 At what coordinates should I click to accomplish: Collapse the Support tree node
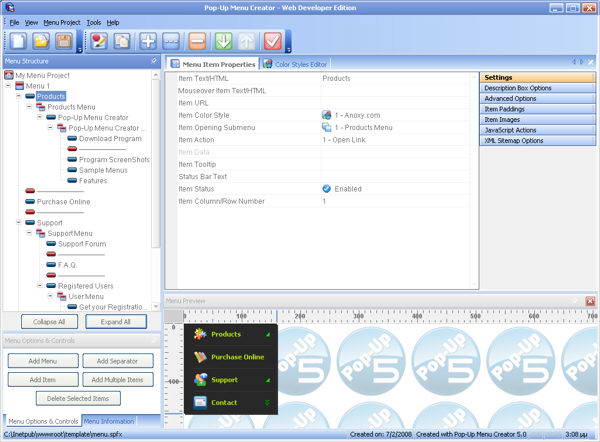click(x=19, y=222)
